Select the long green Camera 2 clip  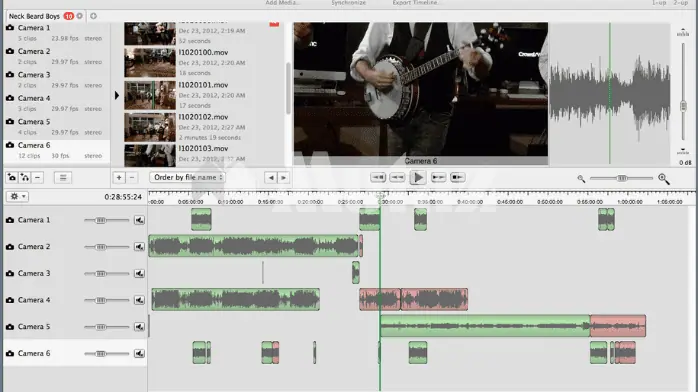coord(253,246)
